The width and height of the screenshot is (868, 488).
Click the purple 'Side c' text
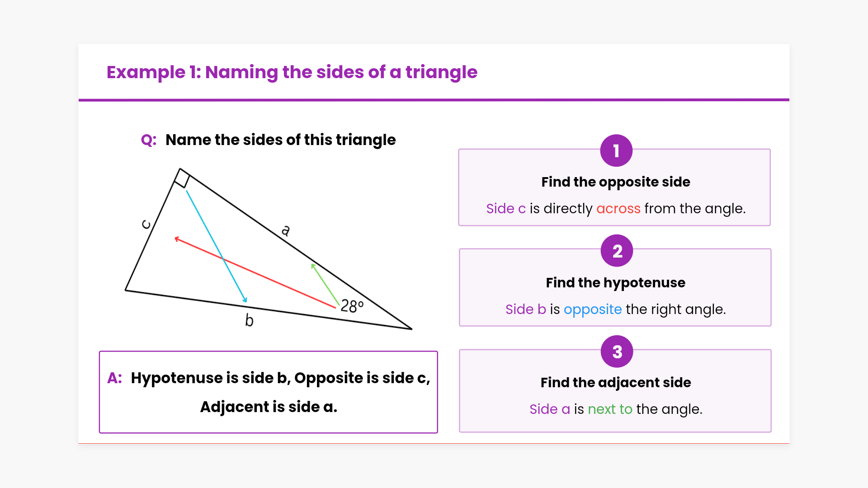click(x=505, y=208)
